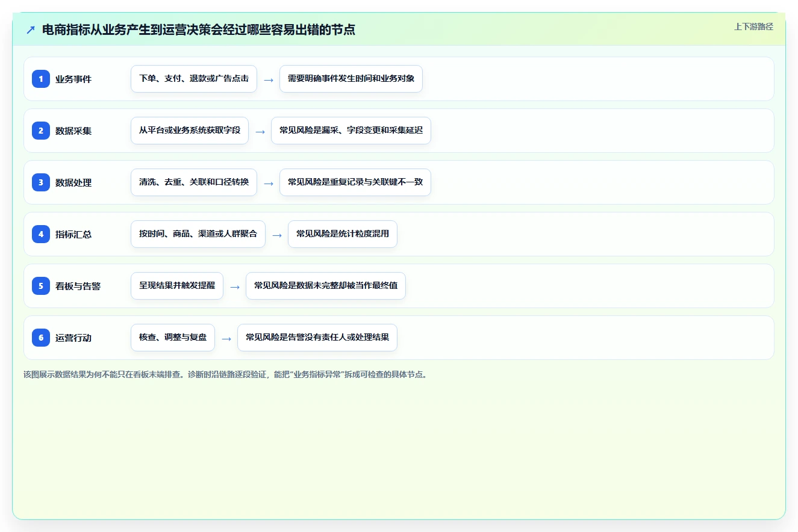Click the 呈现结果并触发提醒 box
Image resolution: width=798 pixels, height=532 pixels.
pos(177,286)
